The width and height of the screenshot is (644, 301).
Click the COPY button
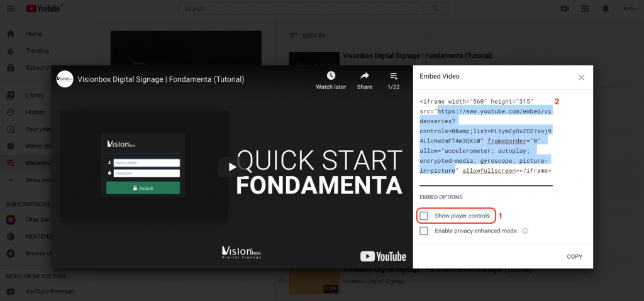(x=574, y=256)
